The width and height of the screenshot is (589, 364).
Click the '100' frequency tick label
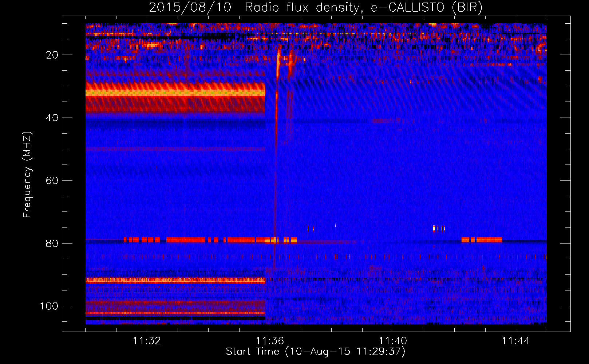pos(50,306)
